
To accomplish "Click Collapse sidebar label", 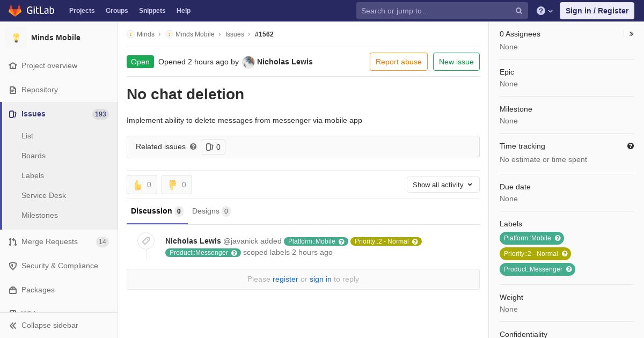I will [50, 325].
